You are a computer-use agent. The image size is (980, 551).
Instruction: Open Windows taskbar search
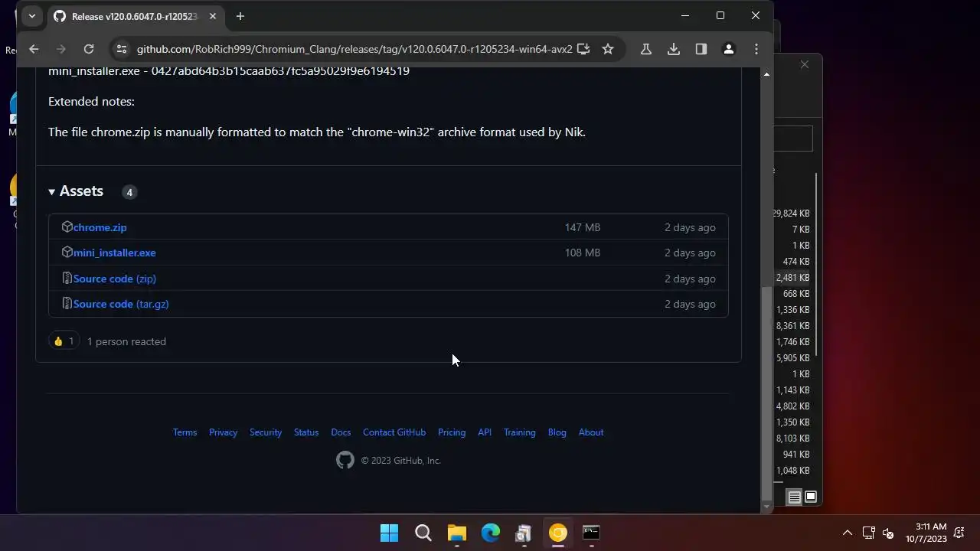click(x=423, y=533)
